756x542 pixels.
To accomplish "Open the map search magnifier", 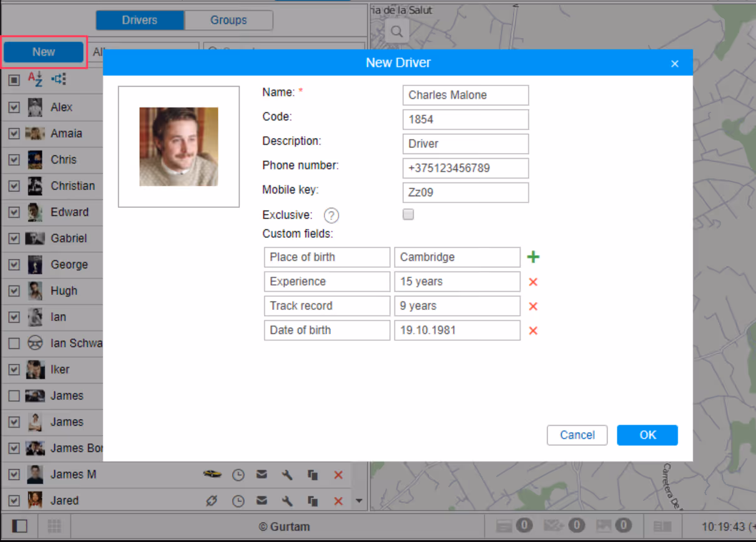I will (397, 32).
